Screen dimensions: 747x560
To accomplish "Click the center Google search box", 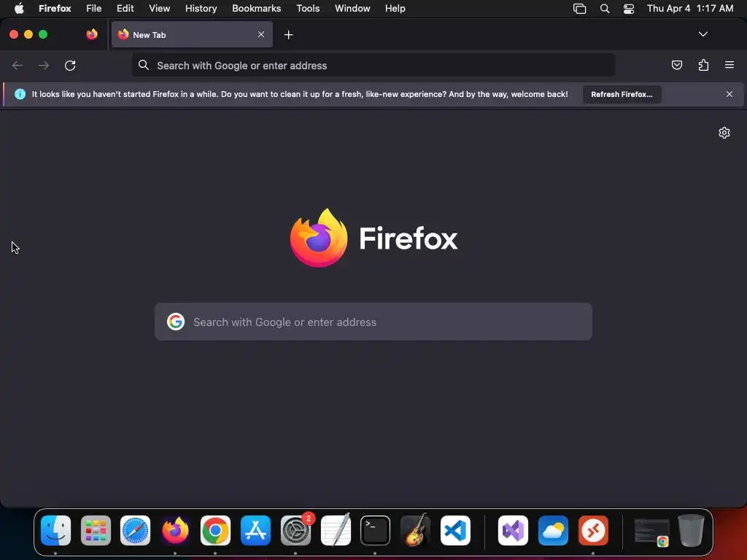I will (373, 322).
